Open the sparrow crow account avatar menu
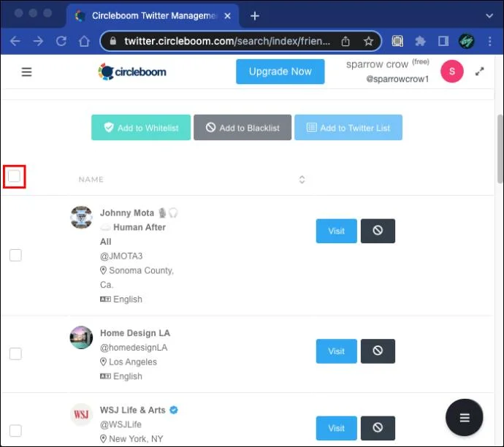The height and width of the screenshot is (447, 504). click(452, 72)
